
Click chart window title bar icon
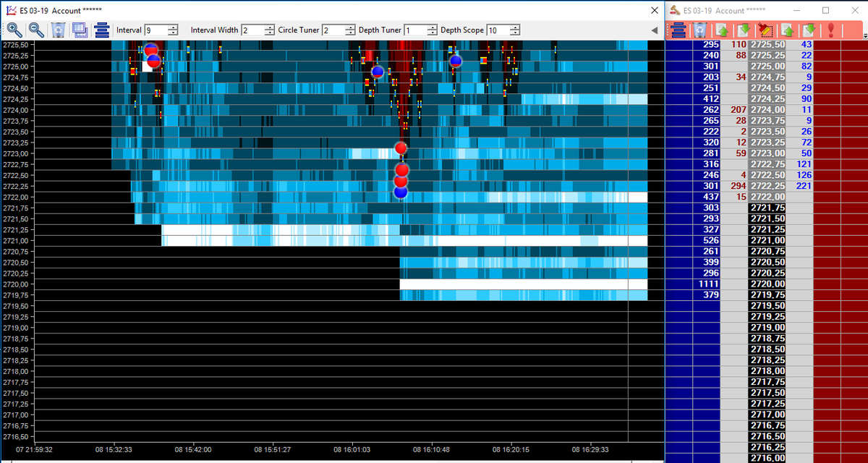[10, 10]
